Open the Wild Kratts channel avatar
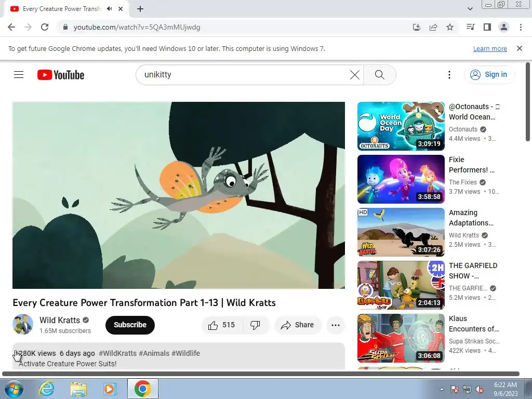 pos(23,324)
